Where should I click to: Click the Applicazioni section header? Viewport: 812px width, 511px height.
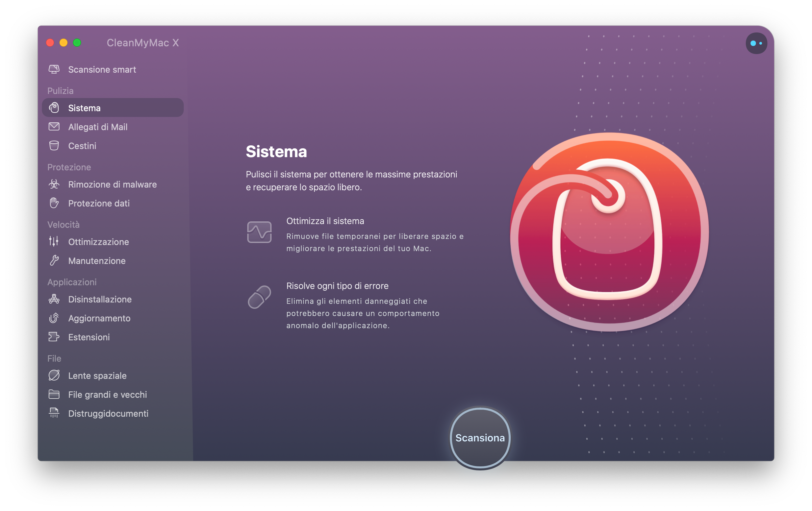(x=72, y=282)
